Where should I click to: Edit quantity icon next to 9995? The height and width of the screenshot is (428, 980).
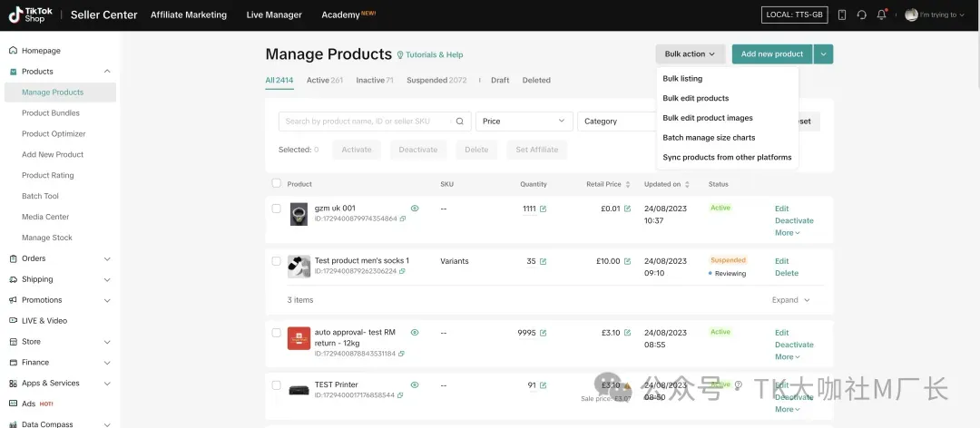pos(544,333)
